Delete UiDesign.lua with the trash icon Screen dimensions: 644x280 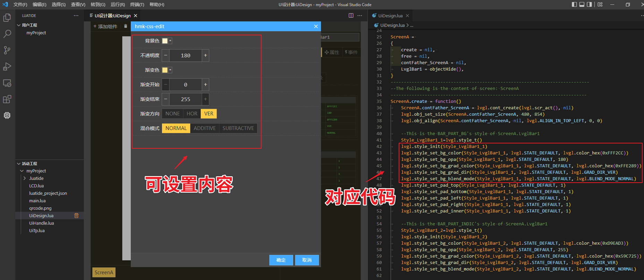[76, 216]
